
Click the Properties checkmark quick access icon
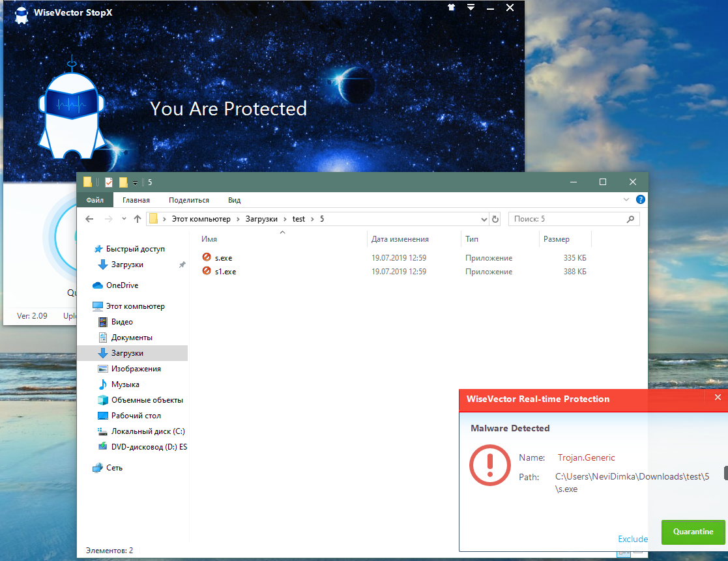point(109,182)
